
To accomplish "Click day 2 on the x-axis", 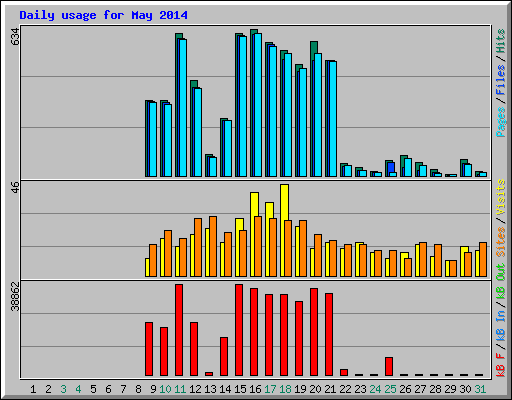I will click(x=48, y=389).
